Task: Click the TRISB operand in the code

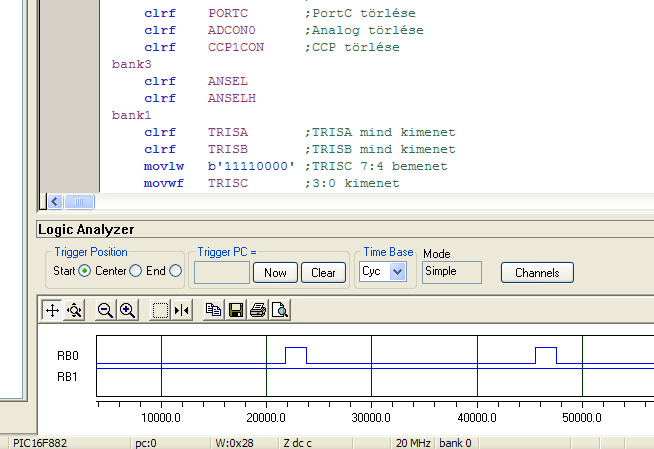Action: pyautogui.click(x=228, y=149)
